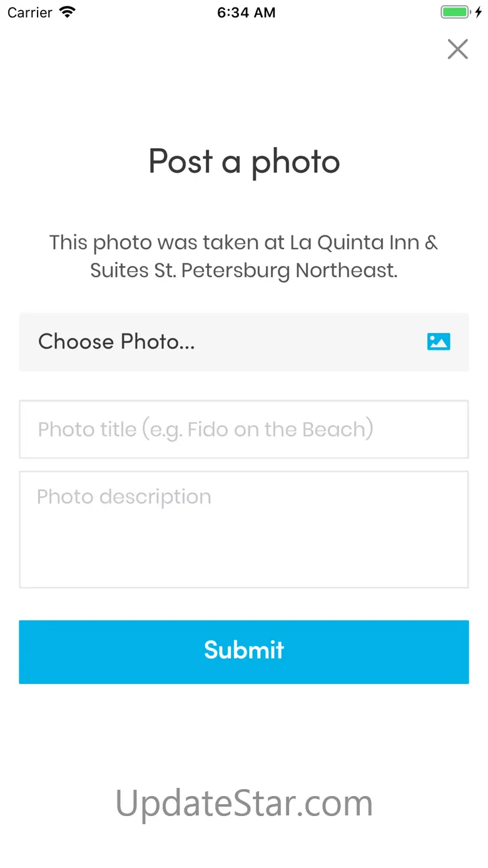Close the Post a photo screen
488x868 pixels.
457,49
